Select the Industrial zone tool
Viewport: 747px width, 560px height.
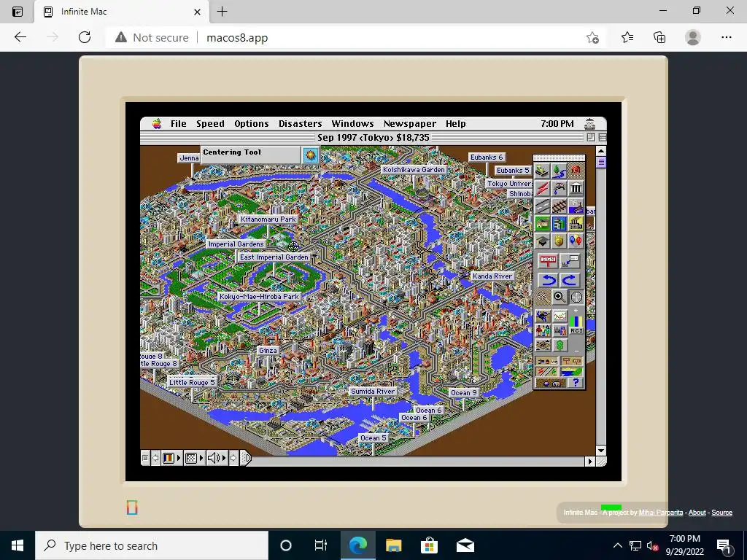(576, 223)
